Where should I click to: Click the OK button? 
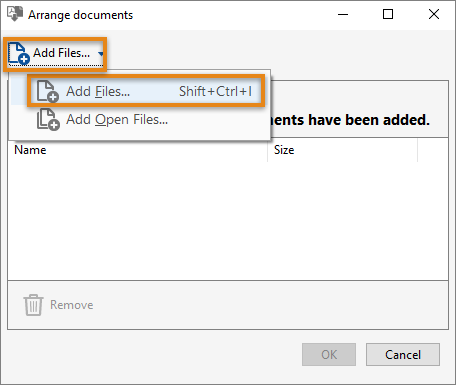point(329,355)
